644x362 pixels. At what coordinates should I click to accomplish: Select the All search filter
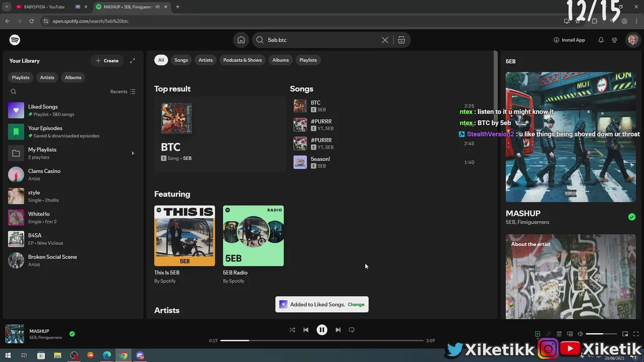click(161, 60)
